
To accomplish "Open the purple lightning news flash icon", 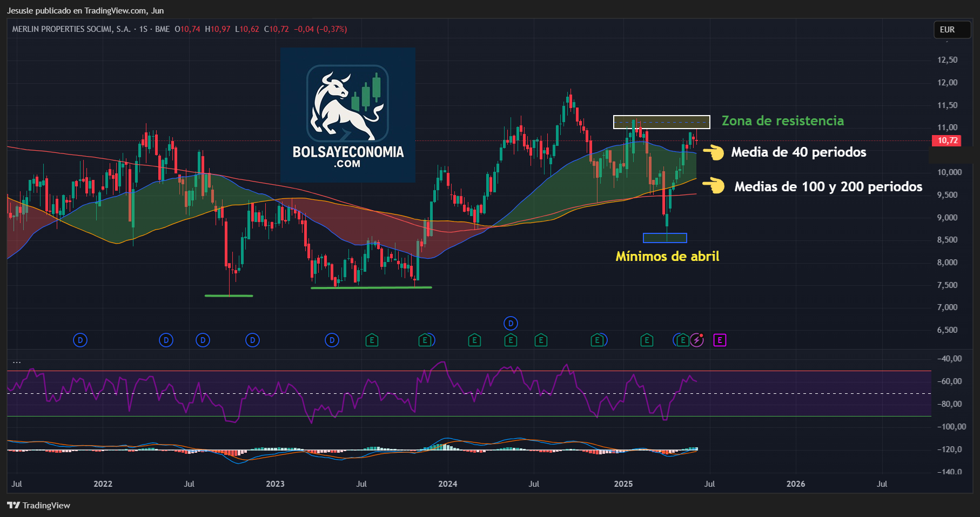I will coord(697,340).
